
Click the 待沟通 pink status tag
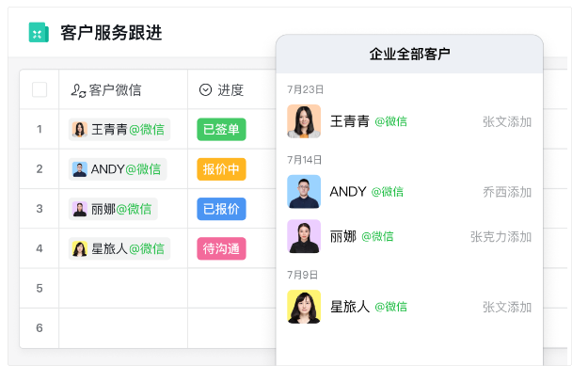pyautogui.click(x=221, y=248)
